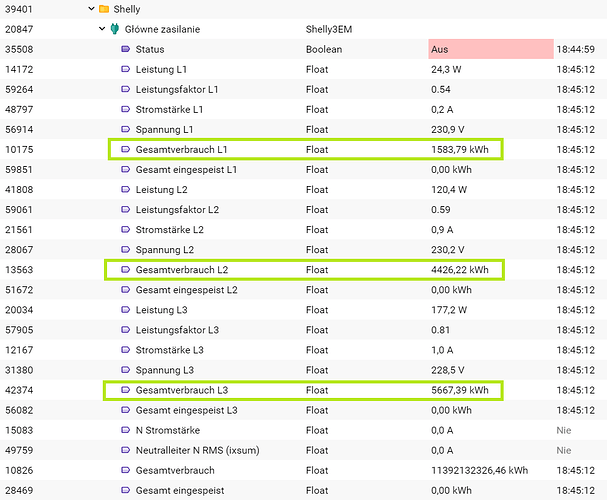Click the variable icon beside Status
The image size is (607, 500).
[125, 49]
